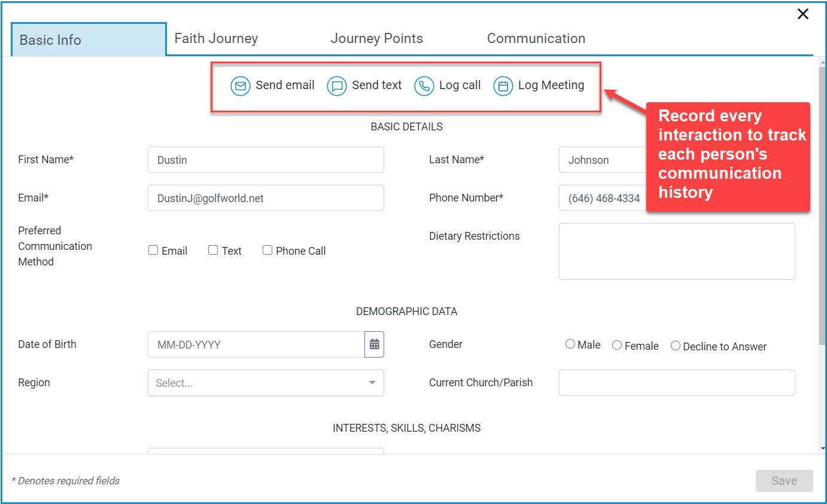Click the Dietary Restrictions text area

coord(677,252)
